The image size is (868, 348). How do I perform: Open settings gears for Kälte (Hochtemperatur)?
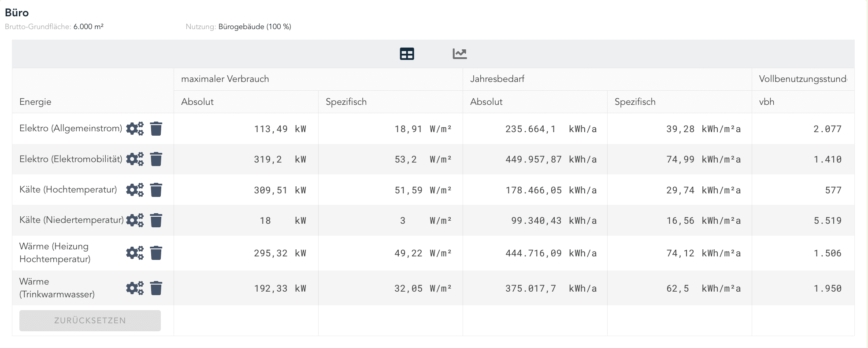point(135,190)
